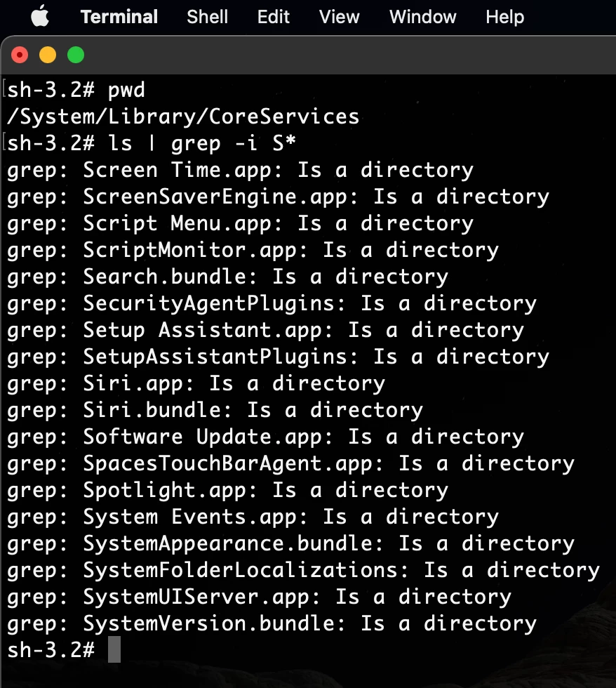Click the 'SecurityAgentPlugins' output line
The width and height of the screenshot is (616, 688).
click(x=272, y=303)
